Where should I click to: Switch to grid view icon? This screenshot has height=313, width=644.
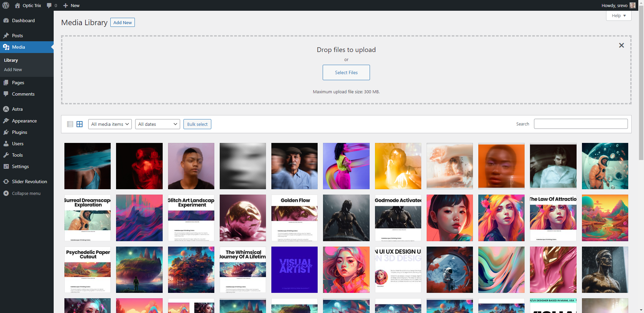pos(79,124)
